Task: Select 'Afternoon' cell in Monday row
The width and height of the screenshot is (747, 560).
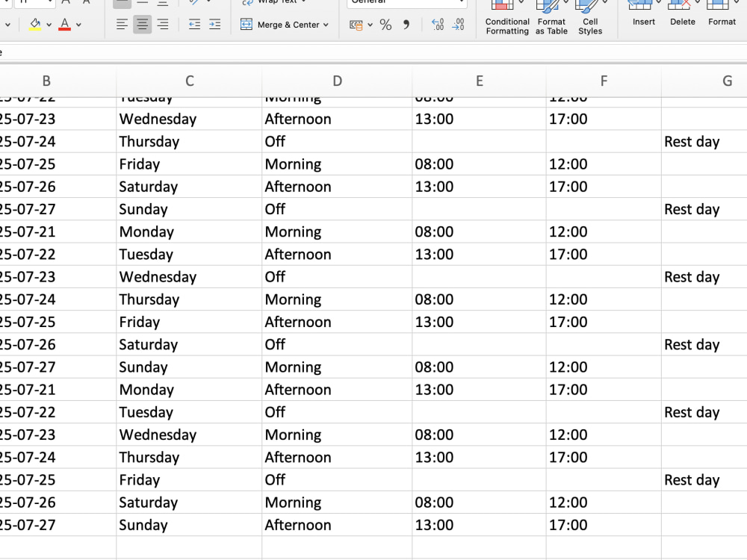Action: [x=337, y=390]
